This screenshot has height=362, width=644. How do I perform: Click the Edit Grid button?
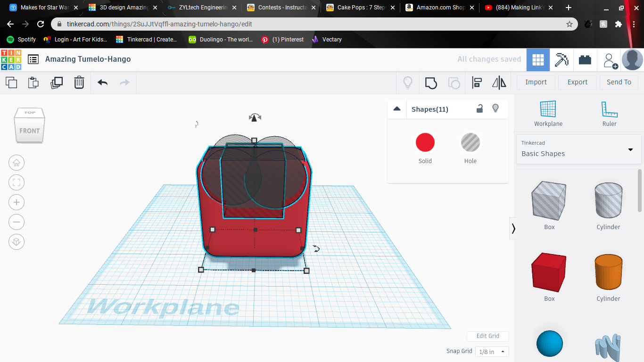(x=487, y=336)
